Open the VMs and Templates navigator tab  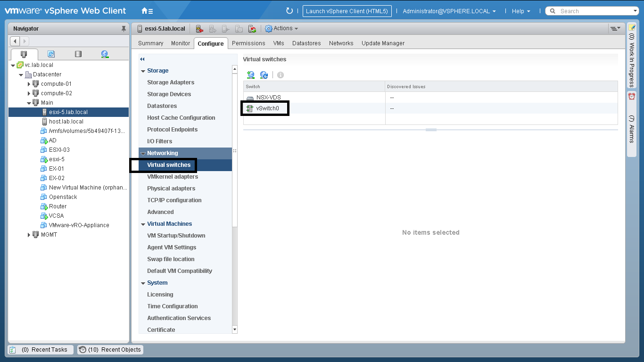point(51,54)
